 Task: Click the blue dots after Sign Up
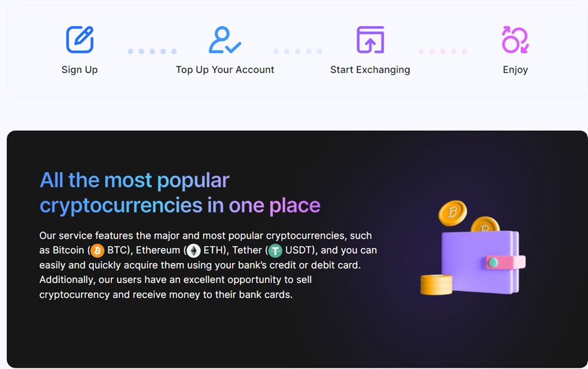click(x=153, y=52)
